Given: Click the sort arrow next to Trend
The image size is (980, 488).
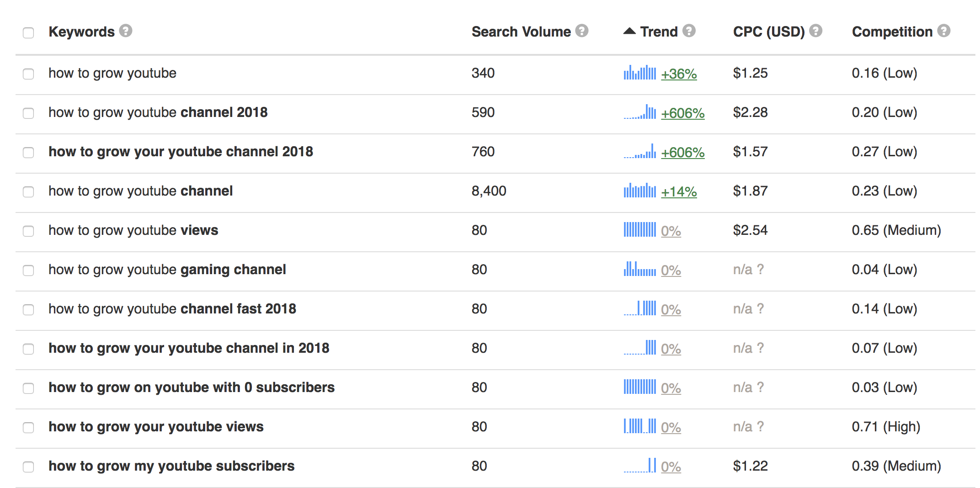Looking at the screenshot, I should tap(629, 31).
